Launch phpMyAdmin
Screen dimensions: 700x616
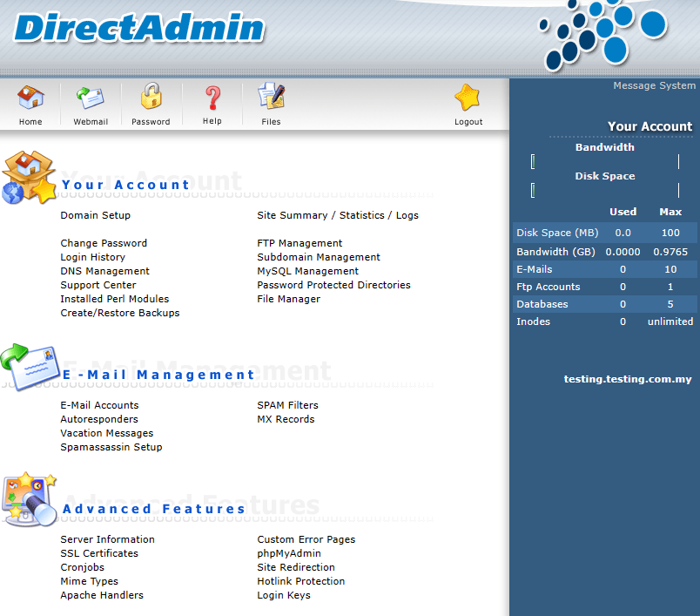pos(288,552)
